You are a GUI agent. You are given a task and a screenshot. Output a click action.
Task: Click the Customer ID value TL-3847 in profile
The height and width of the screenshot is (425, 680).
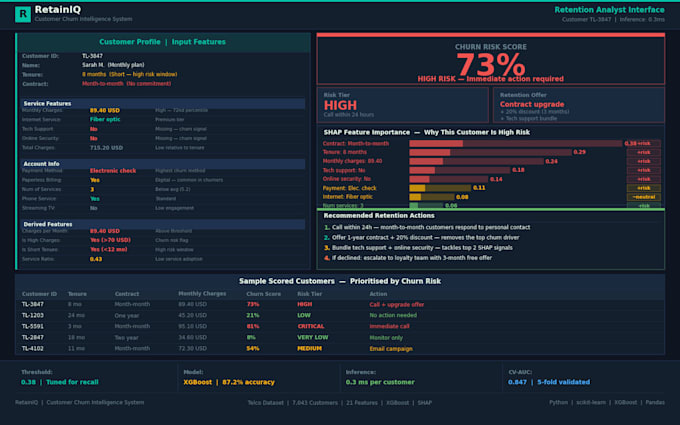(92, 56)
